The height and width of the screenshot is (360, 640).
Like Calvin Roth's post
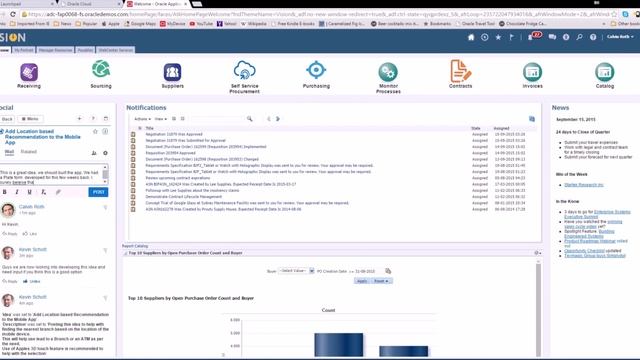click(x=30, y=234)
